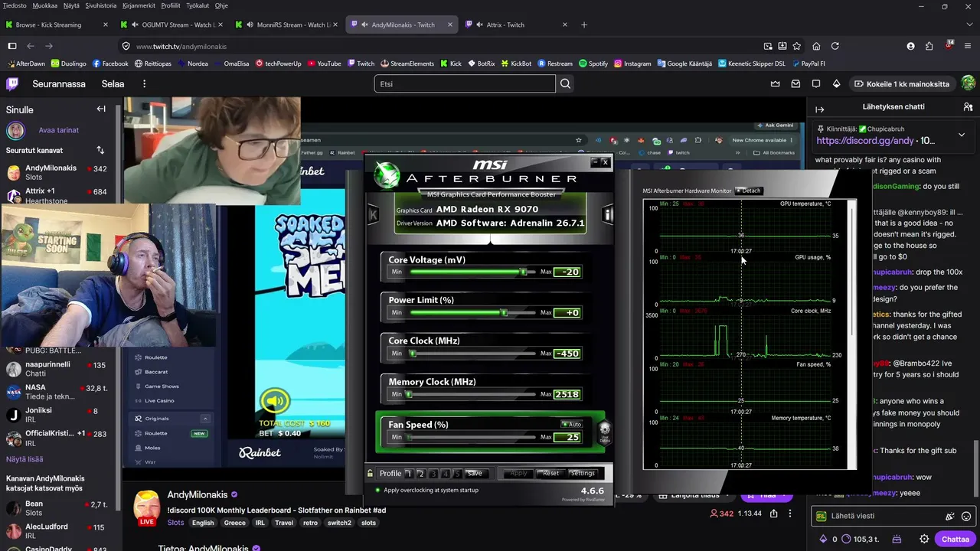The image size is (980, 551).
Task: Click the YouTube bookmark in bookmarks bar
Action: click(x=323, y=64)
